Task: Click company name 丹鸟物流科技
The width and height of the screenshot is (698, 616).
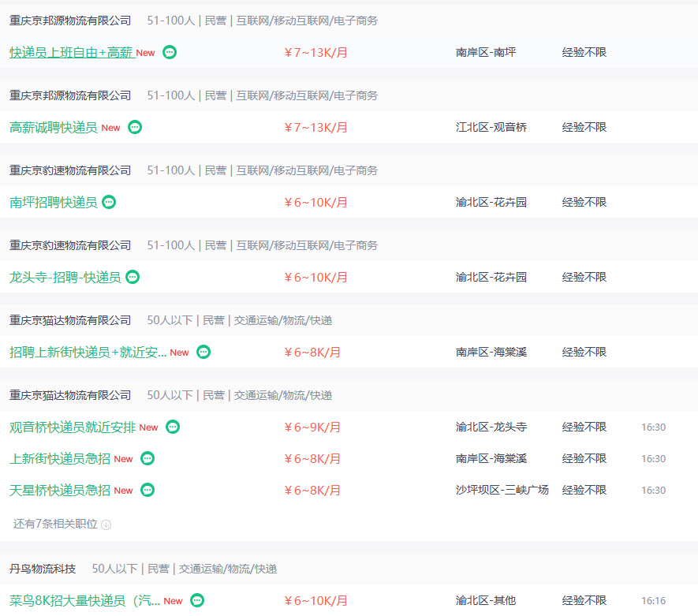Action: pyautogui.click(x=43, y=569)
